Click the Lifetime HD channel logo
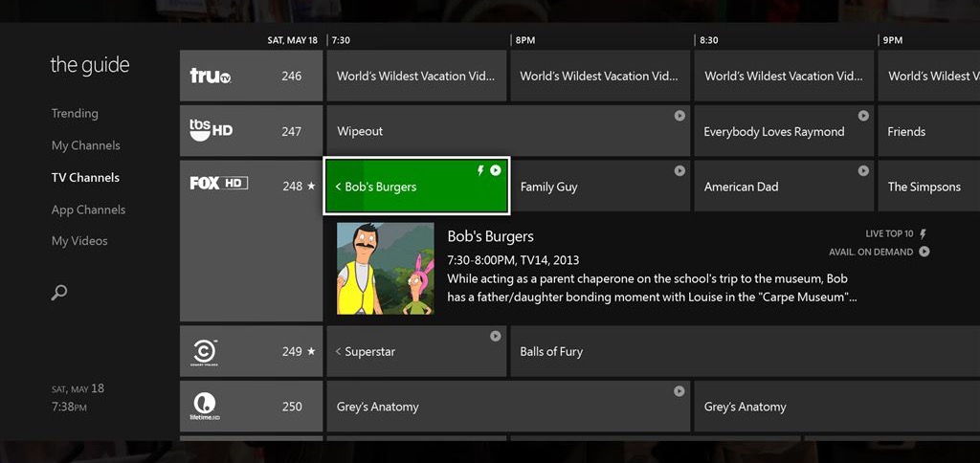Screen dimensions: 980x463 point(205,407)
